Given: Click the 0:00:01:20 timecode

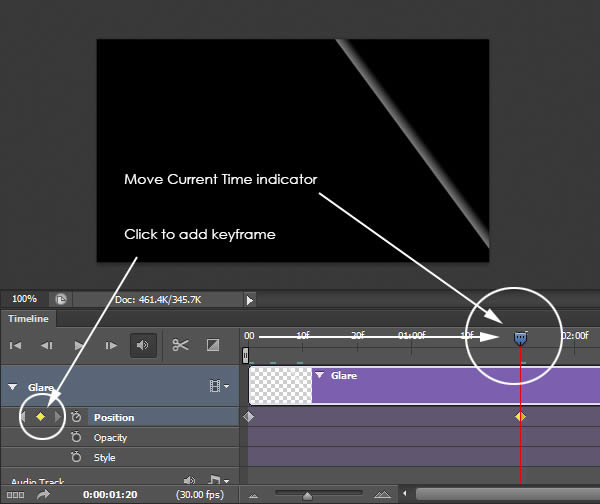Looking at the screenshot, I should [110, 494].
